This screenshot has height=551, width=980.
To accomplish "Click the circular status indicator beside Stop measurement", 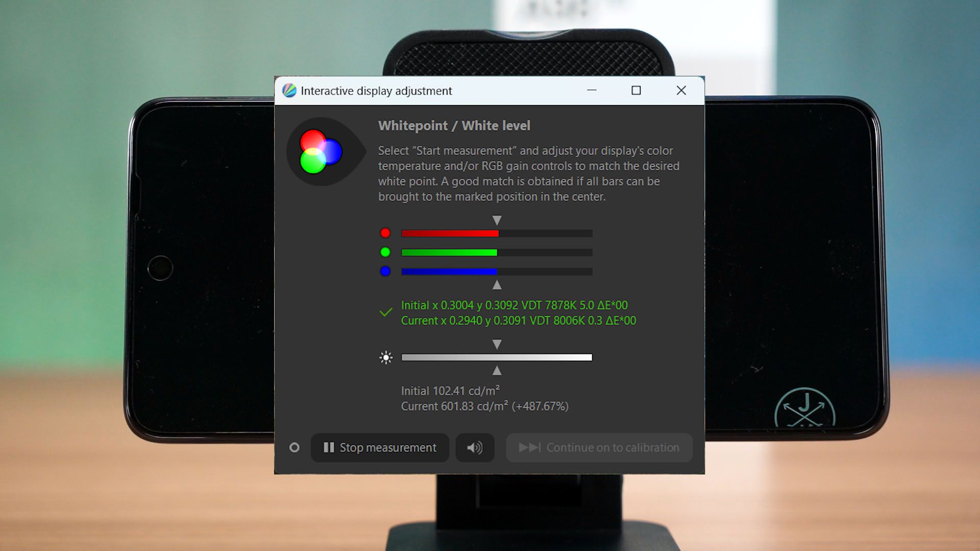I will click(x=295, y=448).
